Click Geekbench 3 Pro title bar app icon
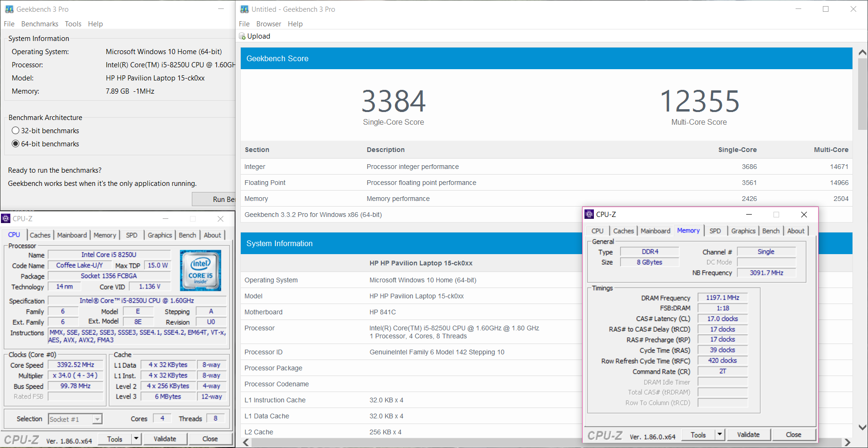The image size is (868, 448). pyautogui.click(x=9, y=9)
